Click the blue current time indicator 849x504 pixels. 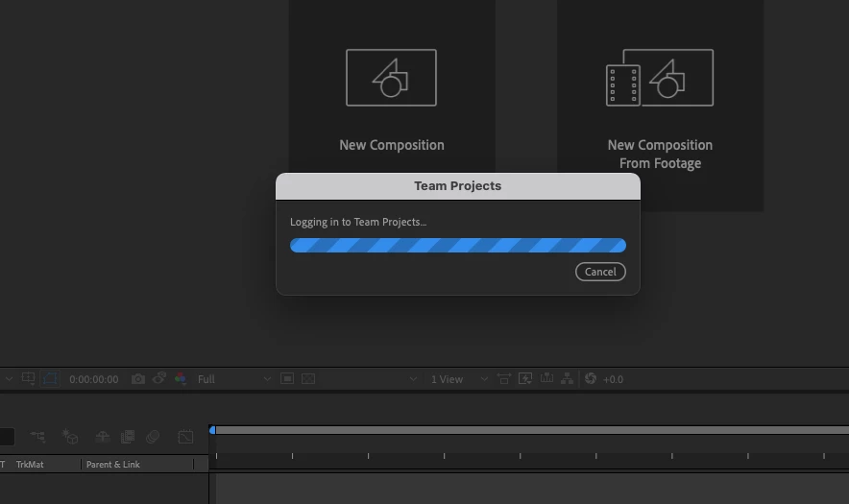click(212, 430)
